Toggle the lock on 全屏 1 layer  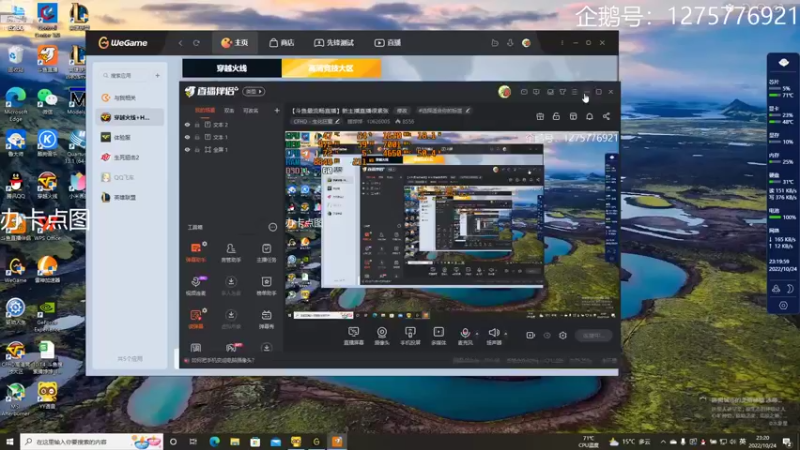click(197, 149)
